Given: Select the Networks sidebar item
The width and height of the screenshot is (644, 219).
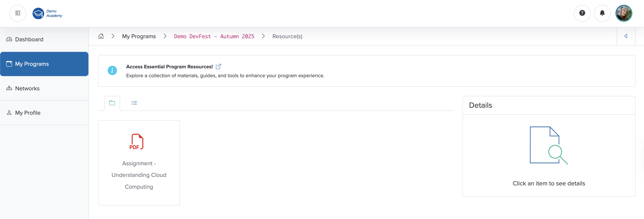Looking at the screenshot, I should 28,88.
